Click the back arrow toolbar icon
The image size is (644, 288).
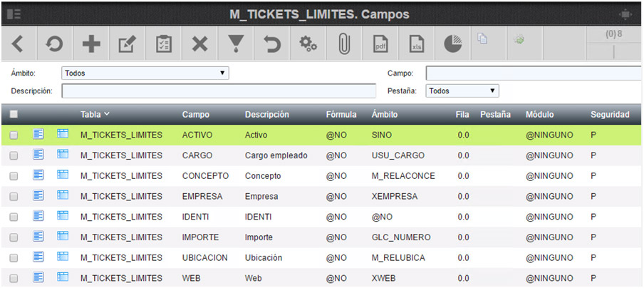[x=18, y=43]
